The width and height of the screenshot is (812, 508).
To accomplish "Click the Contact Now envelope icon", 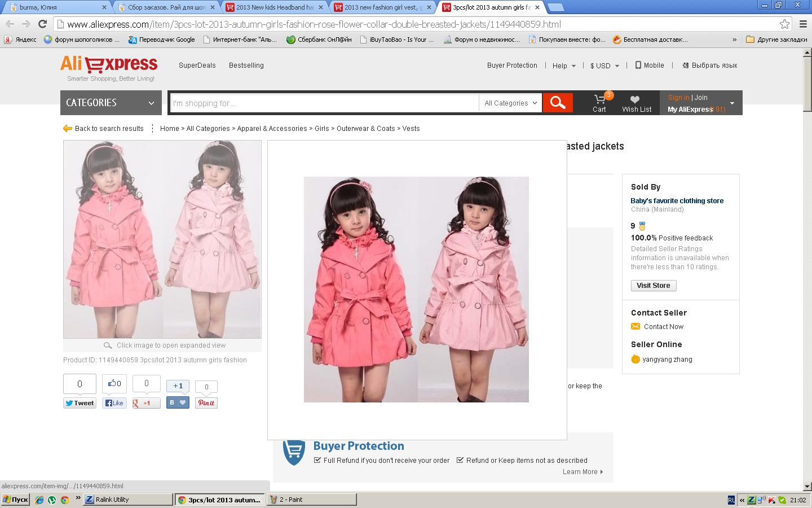I will (636, 326).
